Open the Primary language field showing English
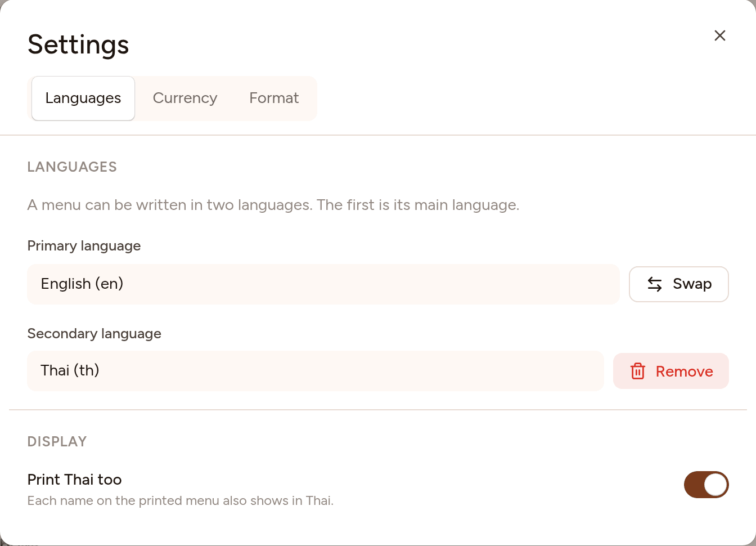The image size is (756, 546). point(323,284)
